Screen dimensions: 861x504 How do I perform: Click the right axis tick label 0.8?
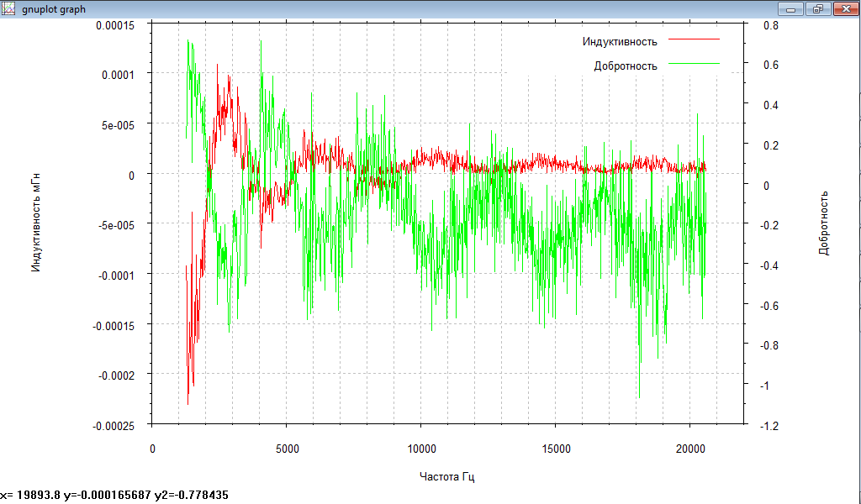tap(771, 25)
